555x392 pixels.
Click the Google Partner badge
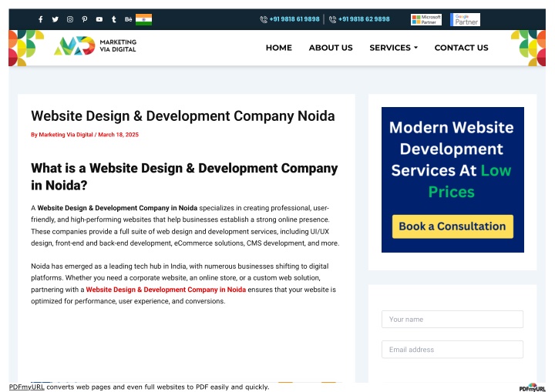465,19
